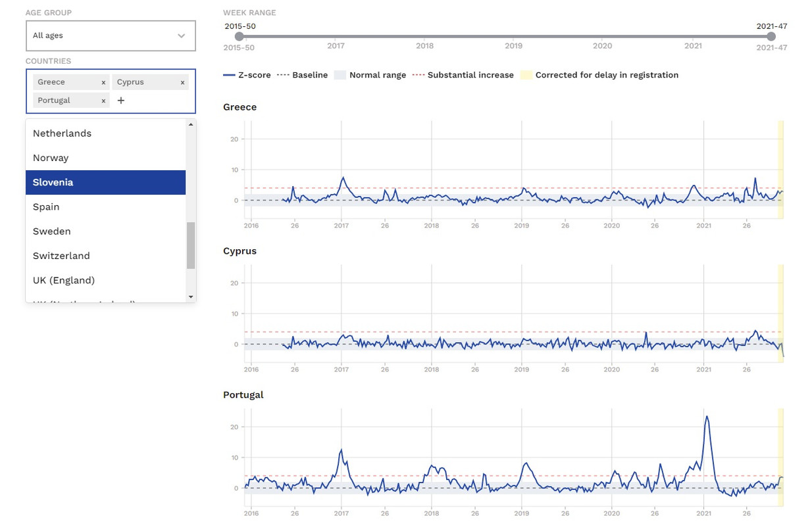Image resolution: width=812 pixels, height=526 pixels.
Task: Click the Cyprus tag in countries box
Action: tap(151, 82)
